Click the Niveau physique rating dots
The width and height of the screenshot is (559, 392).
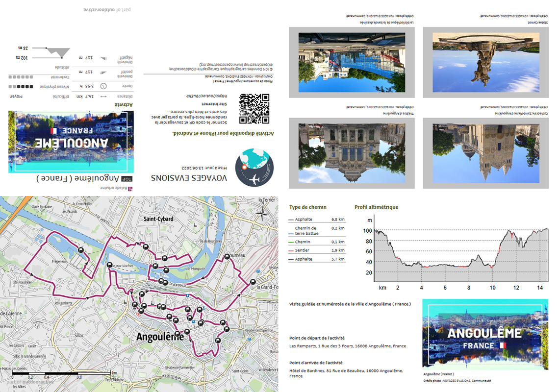21,87
